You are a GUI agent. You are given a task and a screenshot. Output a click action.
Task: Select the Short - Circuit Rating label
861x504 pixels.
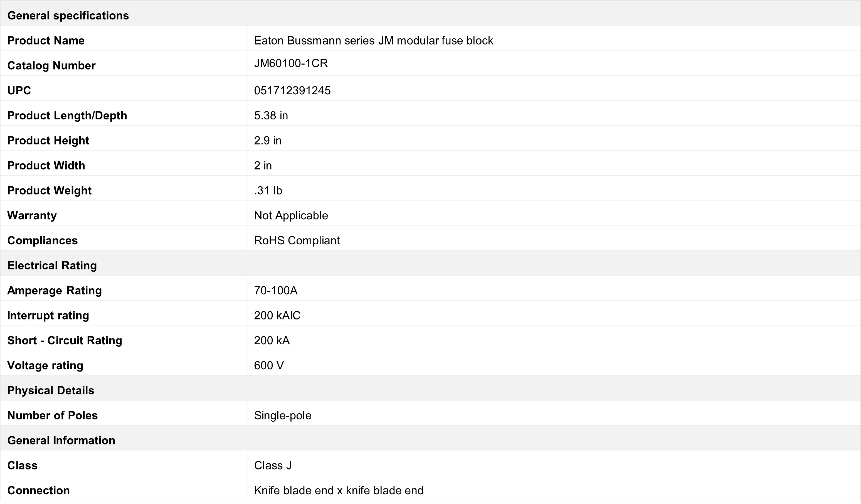65,340
